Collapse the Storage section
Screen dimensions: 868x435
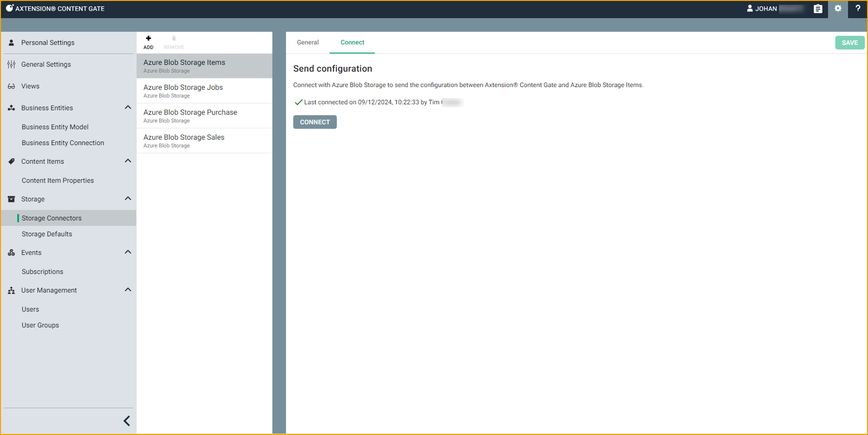[x=128, y=199]
